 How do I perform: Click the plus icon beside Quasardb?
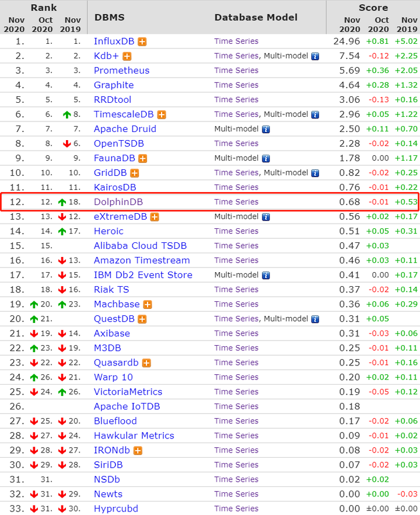(x=146, y=363)
